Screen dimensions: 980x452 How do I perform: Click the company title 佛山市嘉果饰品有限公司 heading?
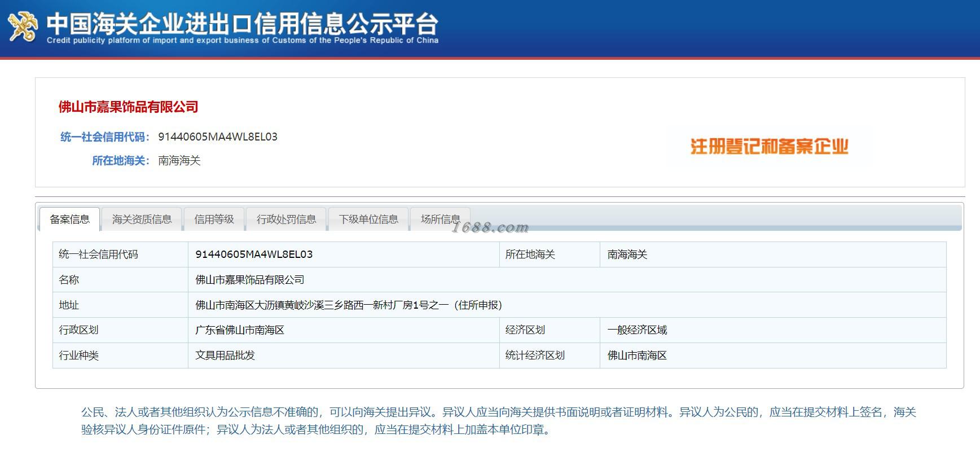pos(128,107)
